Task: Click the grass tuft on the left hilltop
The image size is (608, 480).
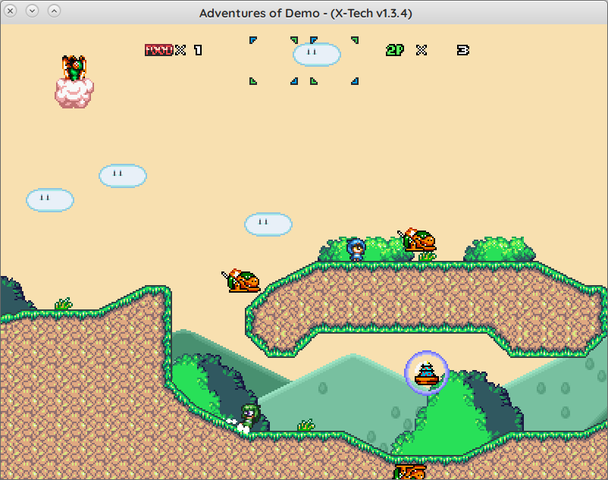Action: (x=64, y=303)
